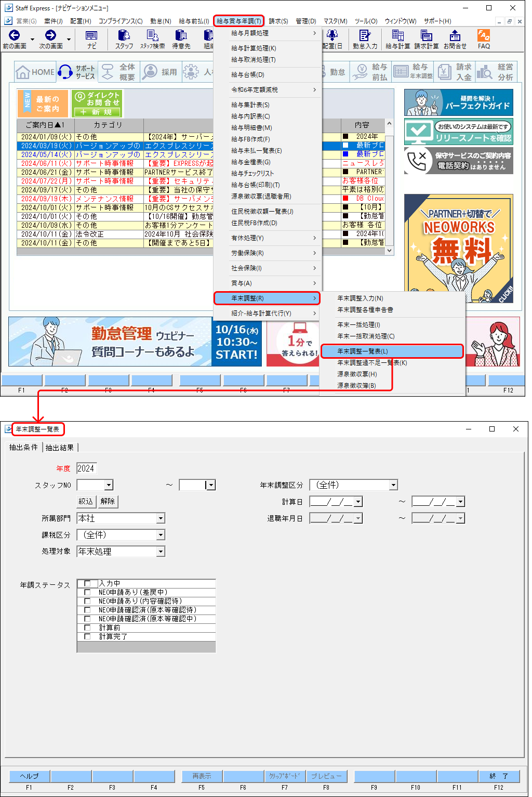Open the NEOWORKS 無料 promotional banner
Image resolution: width=532 pixels, height=797 pixels.
click(x=459, y=249)
